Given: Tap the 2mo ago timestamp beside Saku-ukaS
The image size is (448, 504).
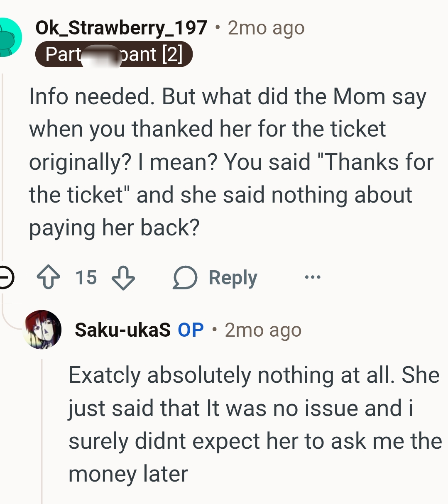Looking at the screenshot, I should (x=263, y=330).
